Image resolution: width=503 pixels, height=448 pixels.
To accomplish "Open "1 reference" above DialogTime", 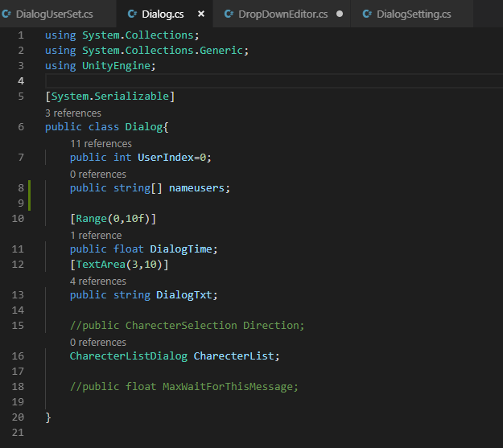I will click(x=96, y=236).
